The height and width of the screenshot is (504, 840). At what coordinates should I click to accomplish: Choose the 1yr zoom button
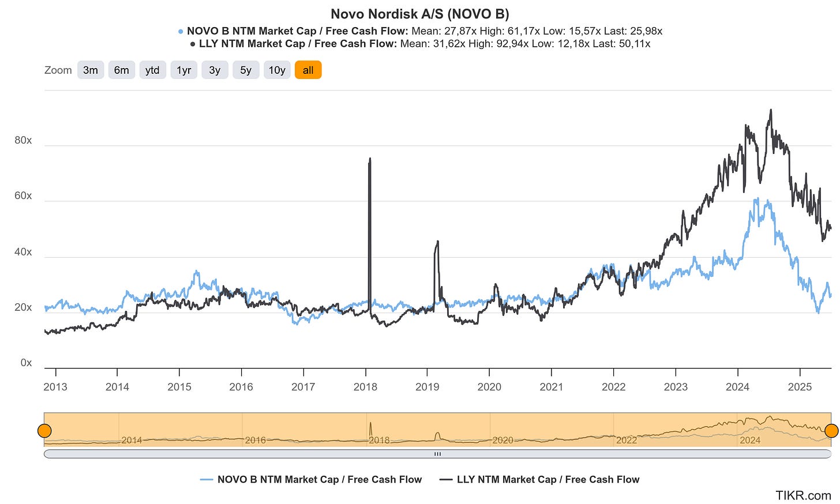pyautogui.click(x=184, y=70)
